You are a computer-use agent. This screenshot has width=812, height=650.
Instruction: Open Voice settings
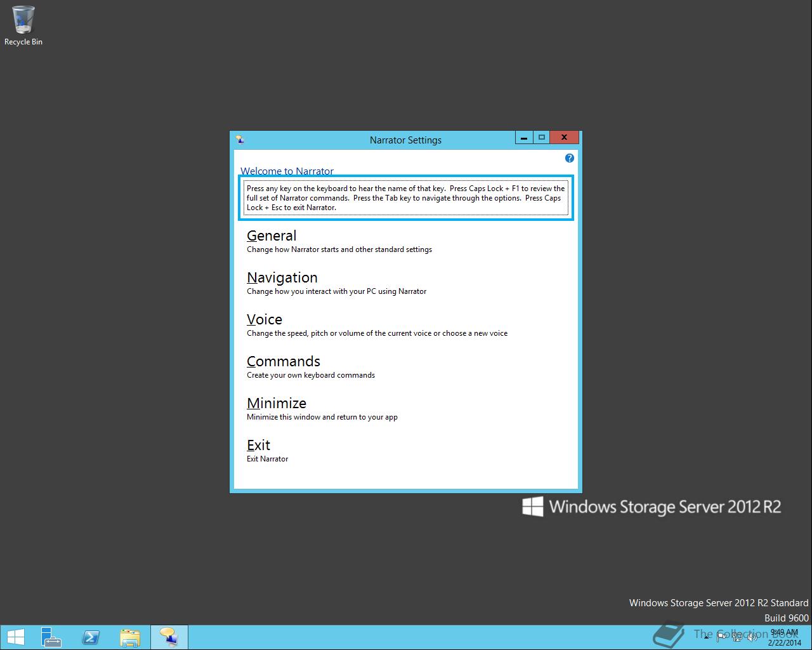(265, 319)
